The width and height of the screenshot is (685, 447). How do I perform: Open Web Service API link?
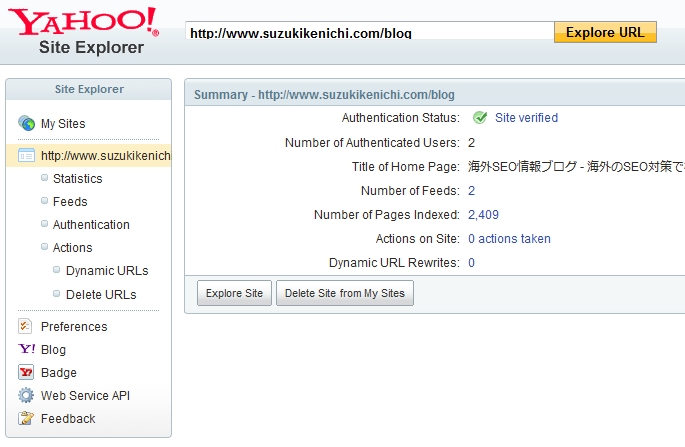(85, 395)
